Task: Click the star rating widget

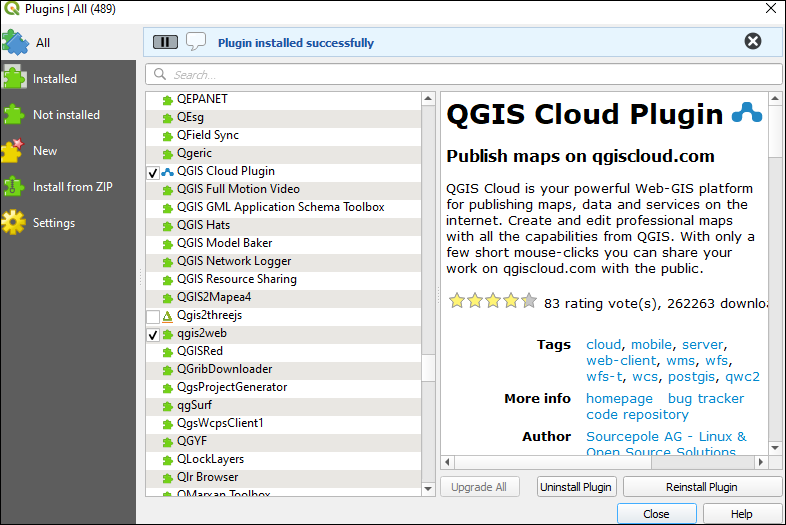Action: tap(492, 301)
